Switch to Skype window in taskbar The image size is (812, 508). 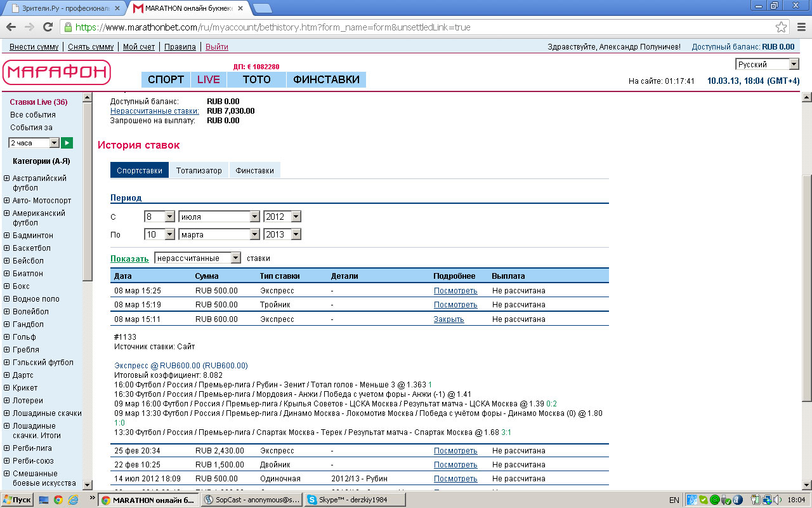pos(355,500)
